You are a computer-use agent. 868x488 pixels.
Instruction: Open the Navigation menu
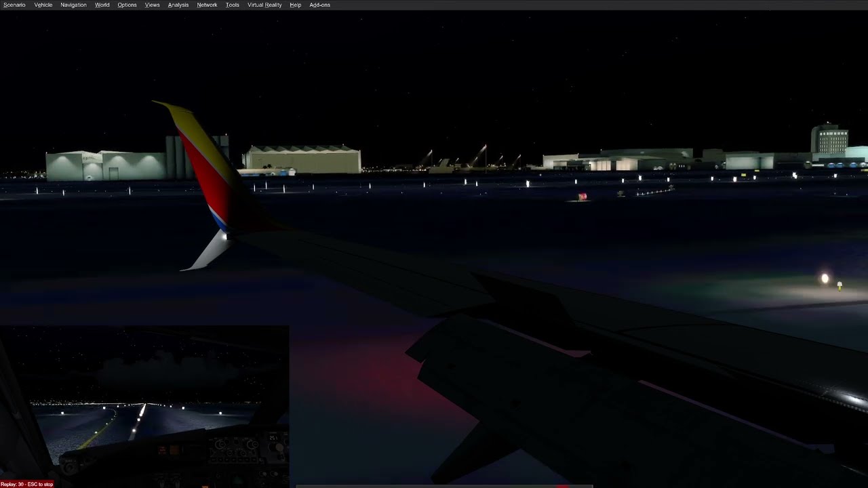point(73,5)
